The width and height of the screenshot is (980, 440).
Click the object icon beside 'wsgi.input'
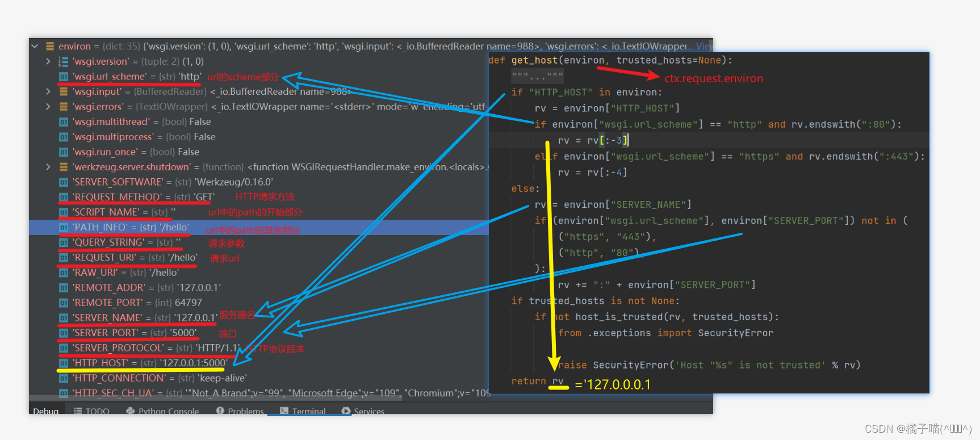tap(64, 91)
